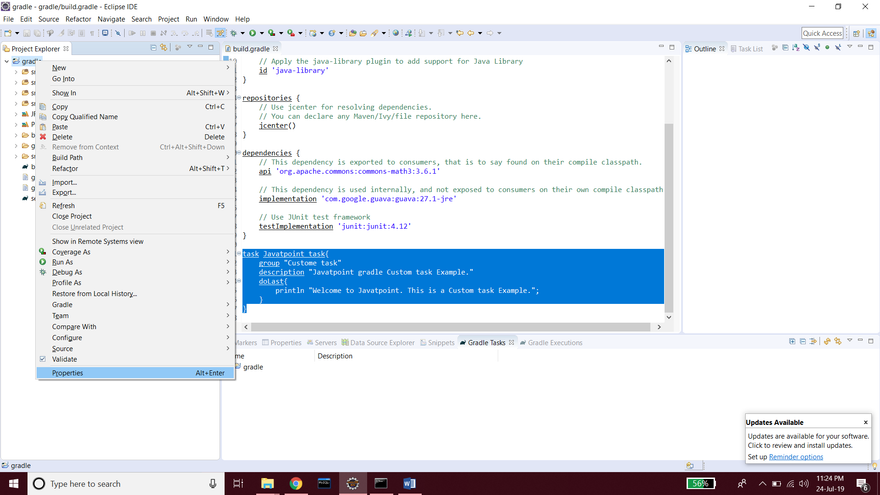
Task: Click Properties in the context menu
Action: [68, 373]
